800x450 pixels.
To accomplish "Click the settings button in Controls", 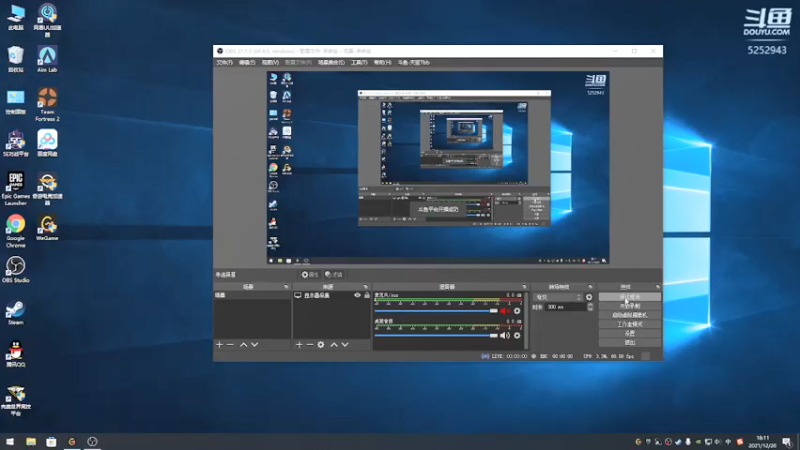I will pos(630,334).
